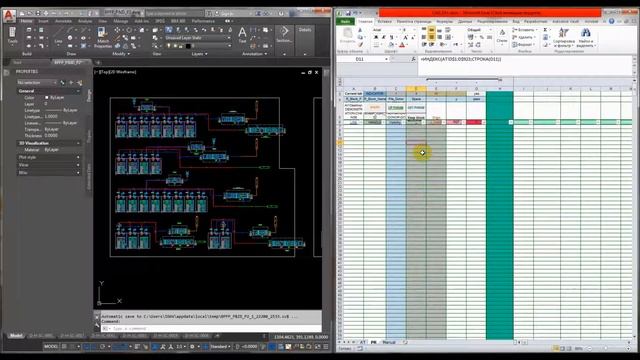Screen dimensions: 640x360
Task: Add a new drawing tab with plus icon
Action: click(x=98, y=62)
